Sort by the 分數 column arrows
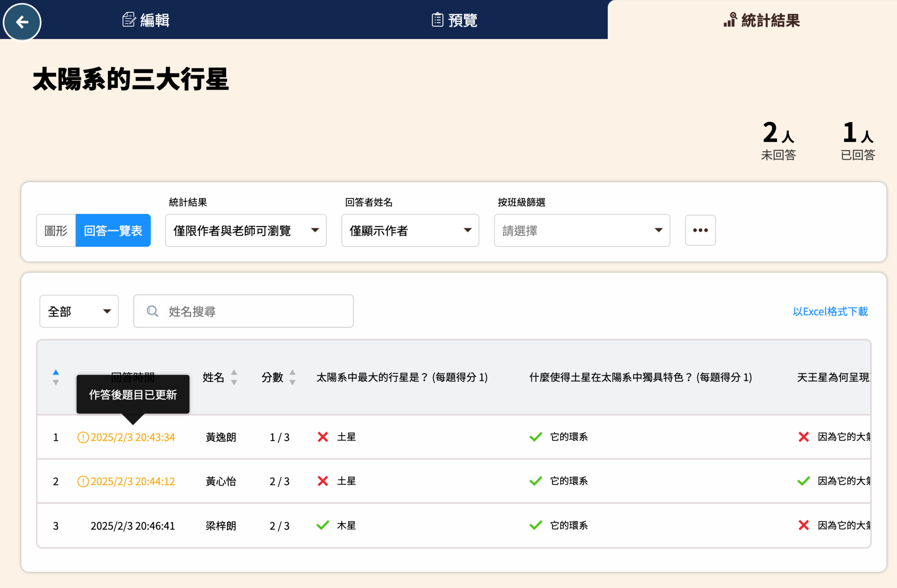Screen dimensions: 897x588 click(292, 377)
